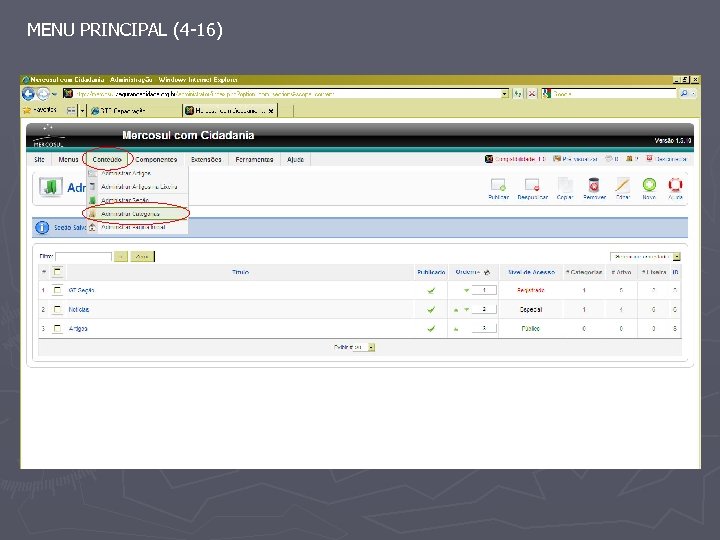Open the Componentes menu
The image size is (720, 540).
[156, 159]
